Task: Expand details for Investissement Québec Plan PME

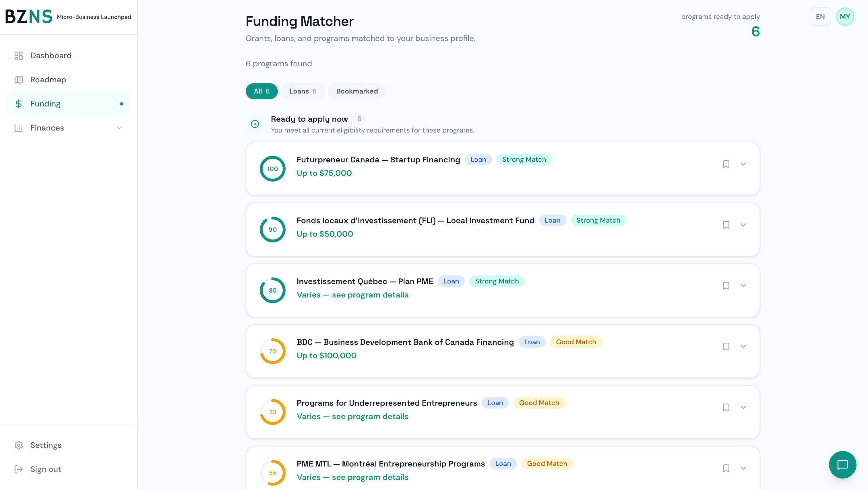Action: point(744,285)
